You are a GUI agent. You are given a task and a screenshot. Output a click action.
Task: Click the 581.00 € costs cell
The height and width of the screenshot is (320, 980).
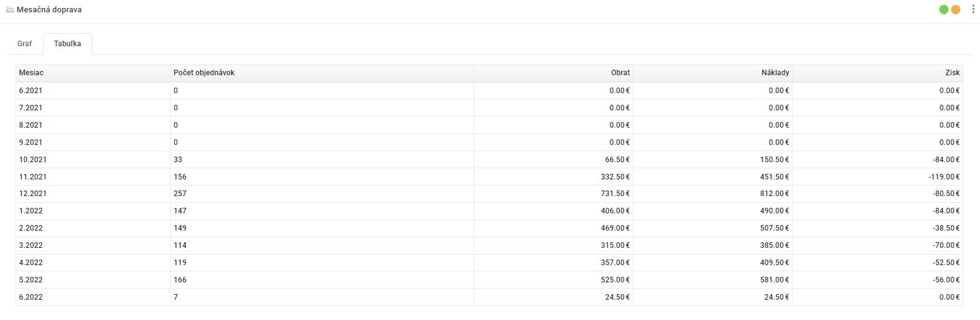(775, 280)
